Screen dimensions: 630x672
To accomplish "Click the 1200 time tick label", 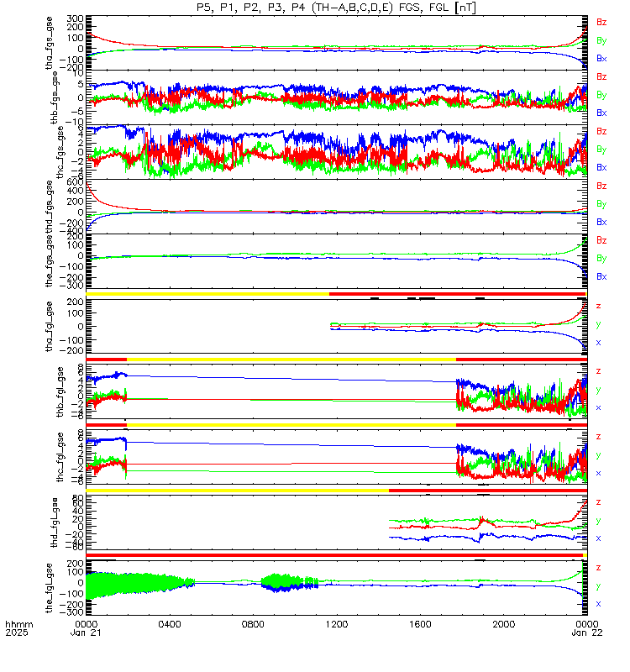I will 337,624.
